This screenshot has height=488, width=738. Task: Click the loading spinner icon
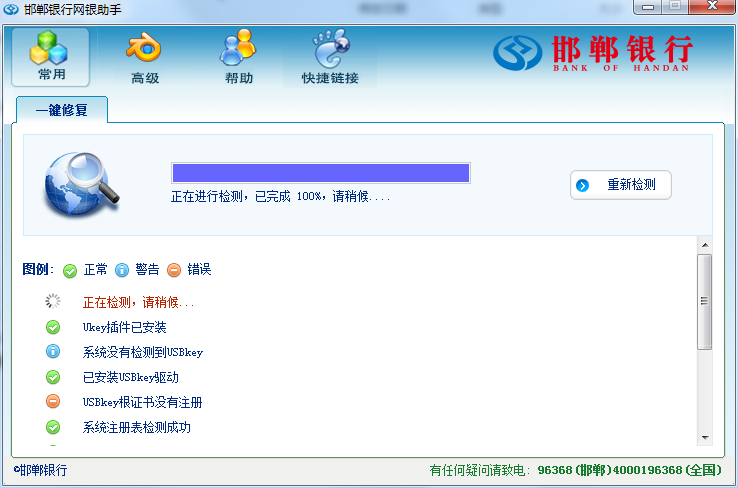53,301
